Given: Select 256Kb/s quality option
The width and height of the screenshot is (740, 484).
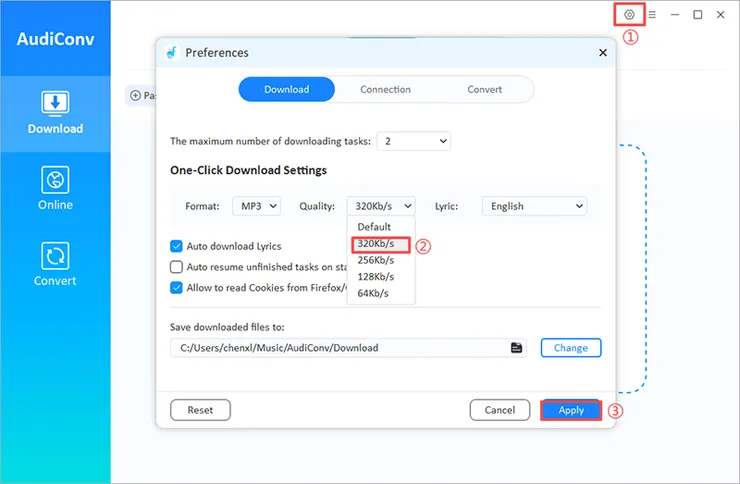Looking at the screenshot, I should click(x=376, y=260).
